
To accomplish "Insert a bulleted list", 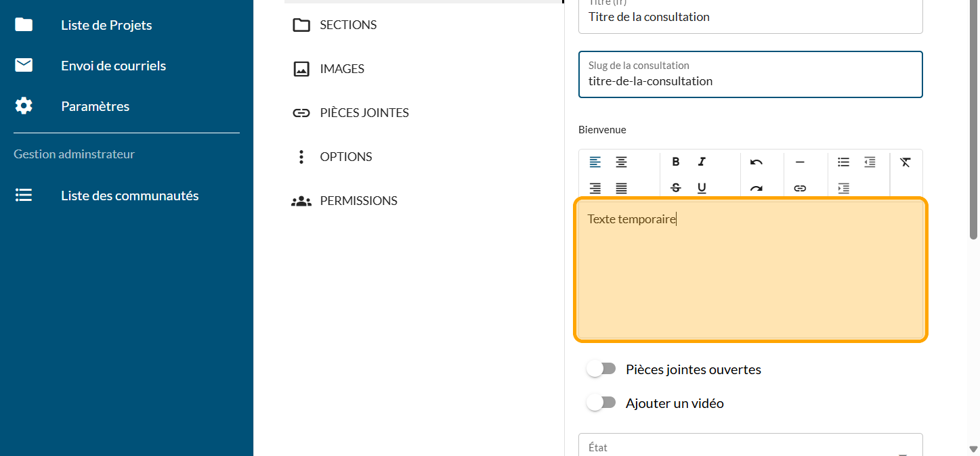I will (843, 162).
